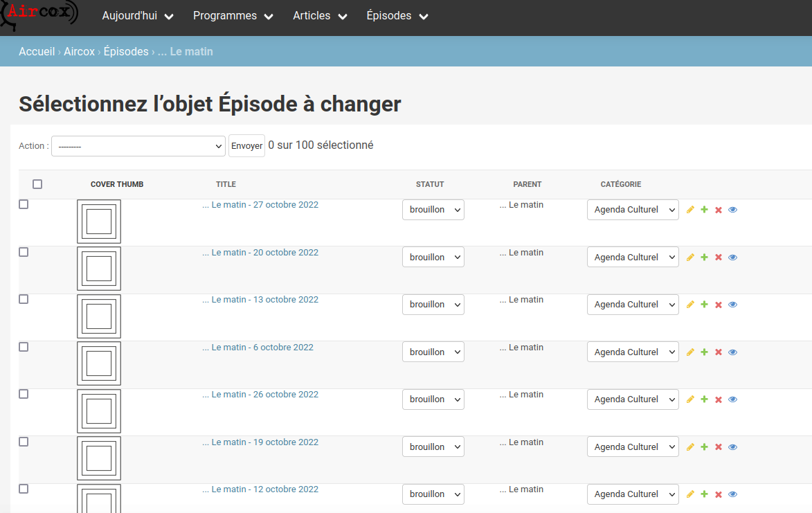Open the Le matin - 19 octobre 2022 link
The width and height of the screenshot is (812, 513).
point(264,442)
